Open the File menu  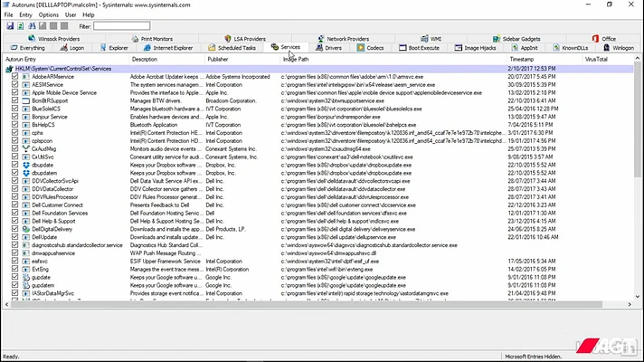pyautogui.click(x=9, y=14)
